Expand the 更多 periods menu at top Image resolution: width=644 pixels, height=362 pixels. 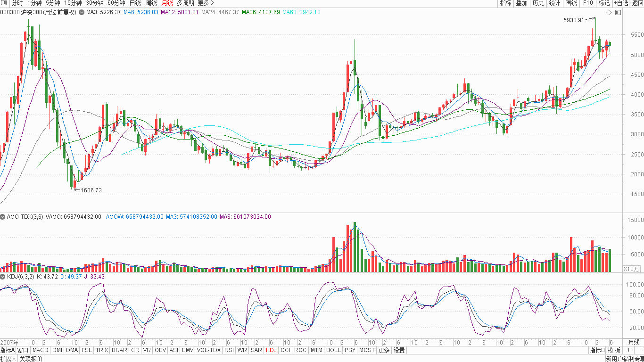pyautogui.click(x=206, y=3)
